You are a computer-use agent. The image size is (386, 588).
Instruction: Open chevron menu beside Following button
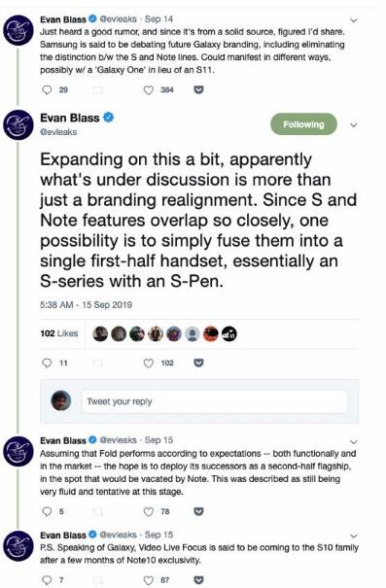pyautogui.click(x=353, y=124)
